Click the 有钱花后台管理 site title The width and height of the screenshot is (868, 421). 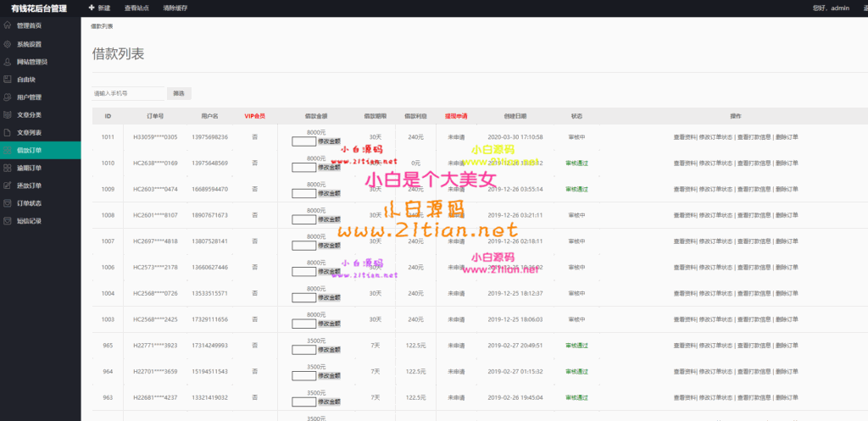39,8
